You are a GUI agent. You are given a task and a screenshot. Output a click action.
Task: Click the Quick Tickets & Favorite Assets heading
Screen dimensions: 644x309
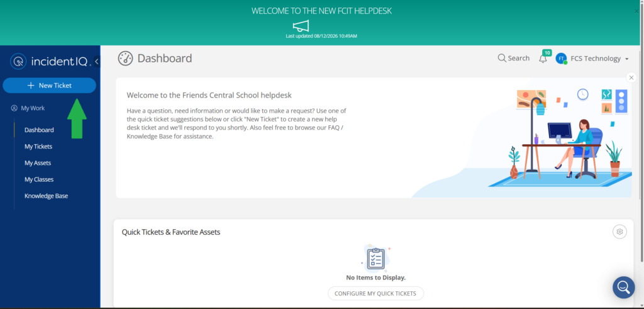pos(171,232)
